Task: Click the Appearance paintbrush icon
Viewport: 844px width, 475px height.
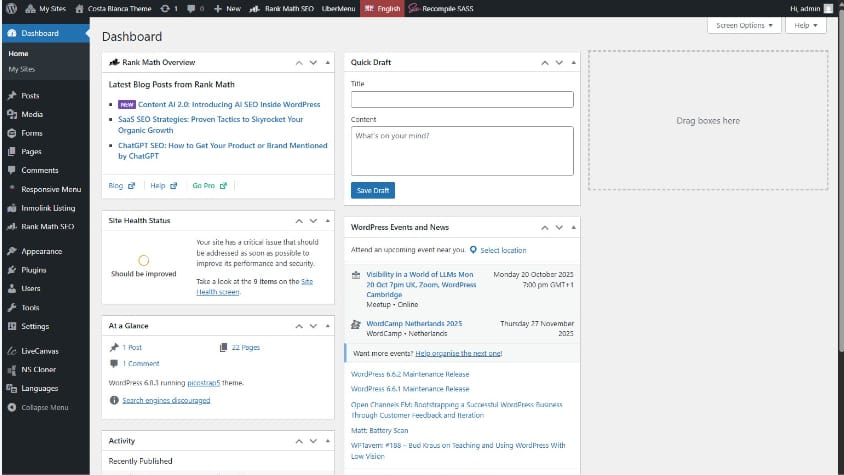Action: (11, 251)
